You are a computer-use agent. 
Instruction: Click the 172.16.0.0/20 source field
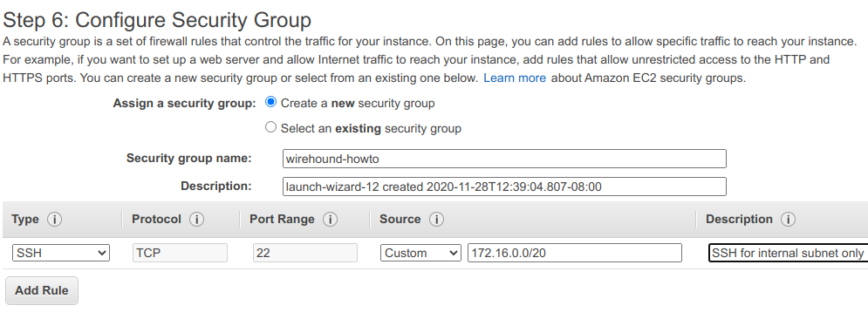[575, 253]
